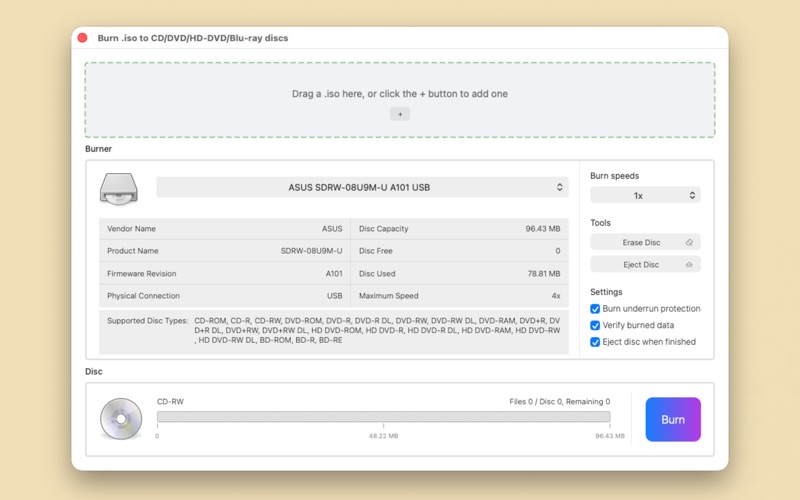Viewport: 800px width, 500px height.
Task: Click the Settings heading
Action: point(606,292)
